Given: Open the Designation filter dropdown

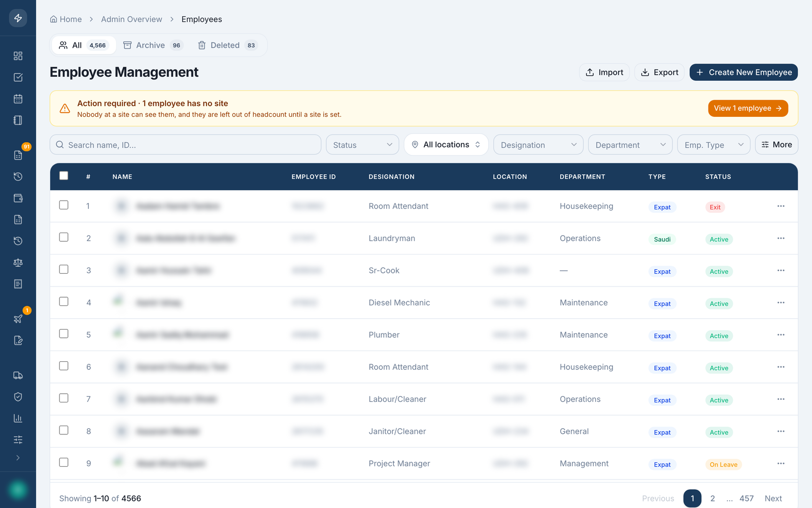Looking at the screenshot, I should (538, 145).
